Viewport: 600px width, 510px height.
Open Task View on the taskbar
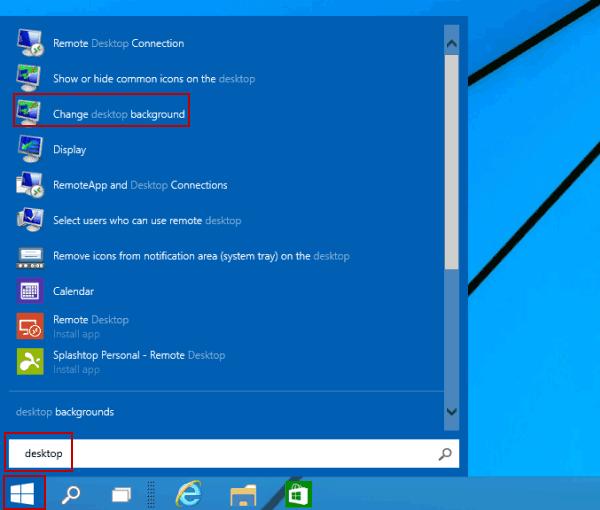click(121, 493)
